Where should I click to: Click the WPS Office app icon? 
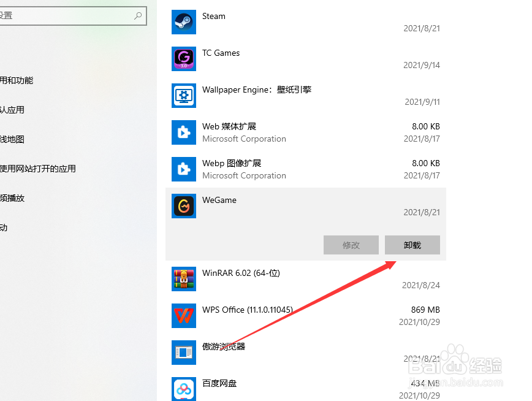click(x=183, y=315)
